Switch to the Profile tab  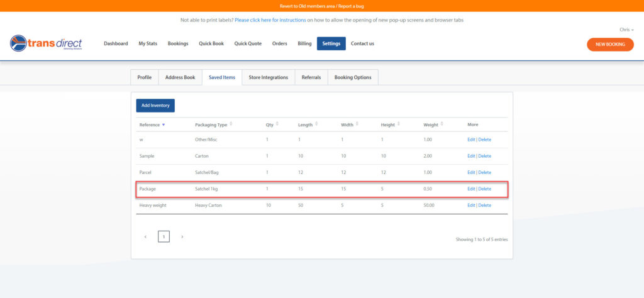pos(145,77)
